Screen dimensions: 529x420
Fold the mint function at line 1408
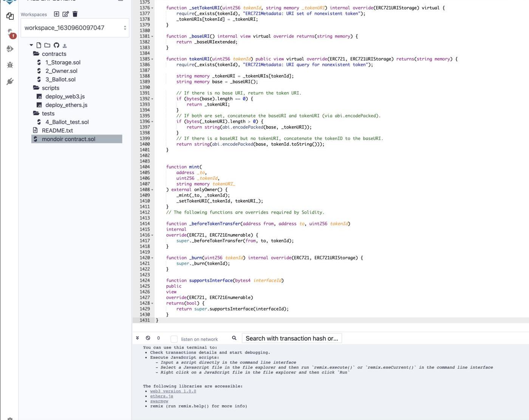152,190
